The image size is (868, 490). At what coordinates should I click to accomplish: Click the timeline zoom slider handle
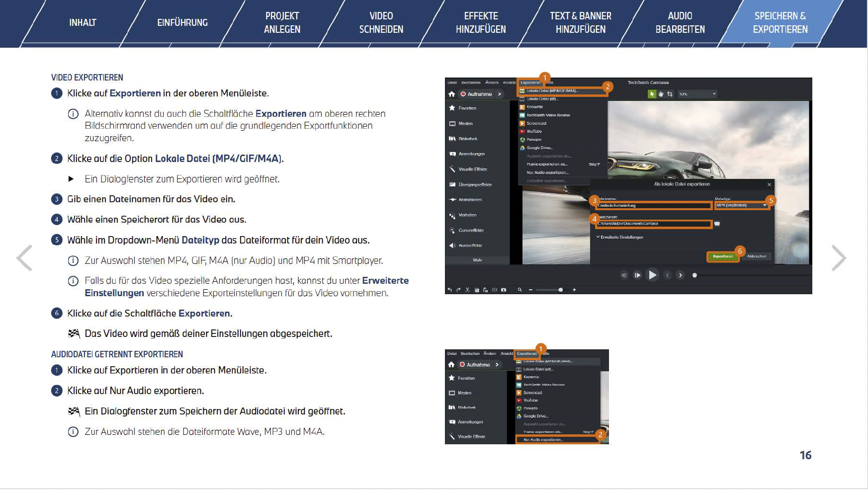[x=561, y=290]
